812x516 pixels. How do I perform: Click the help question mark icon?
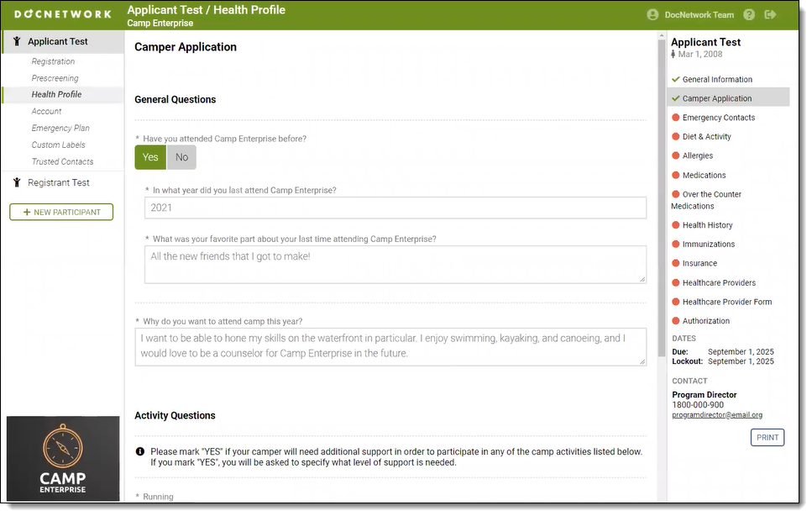click(x=749, y=15)
